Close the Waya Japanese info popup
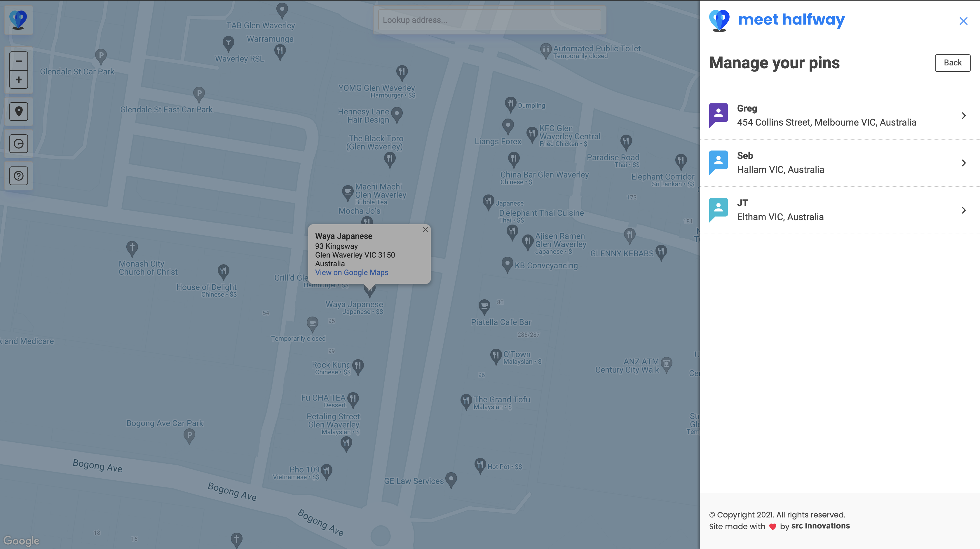The image size is (980, 549). tap(425, 230)
